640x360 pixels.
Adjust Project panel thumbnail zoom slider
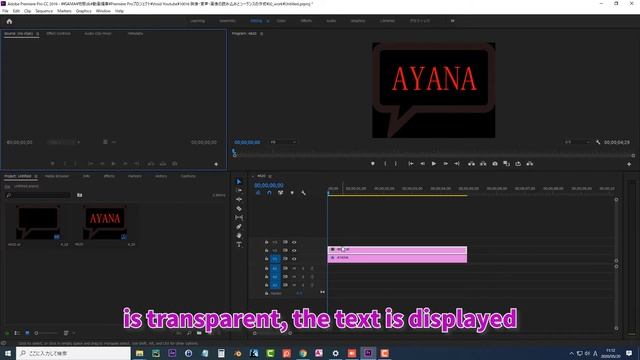[x=46, y=333]
